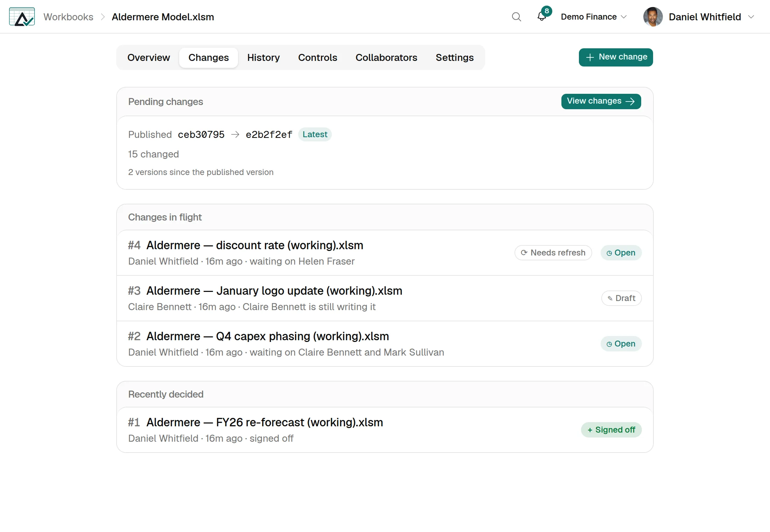This screenshot has height=532, width=770.
Task: Switch to the Controls tab
Action: point(317,57)
